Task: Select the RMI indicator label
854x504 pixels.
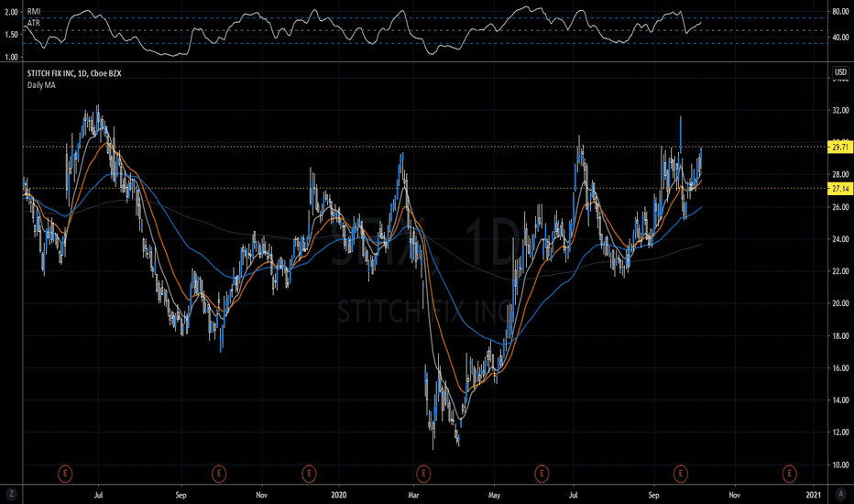Action: click(x=34, y=11)
